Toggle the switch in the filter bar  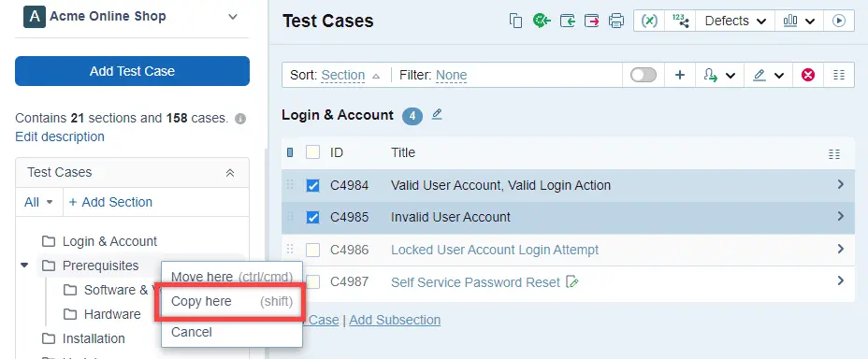tap(644, 75)
